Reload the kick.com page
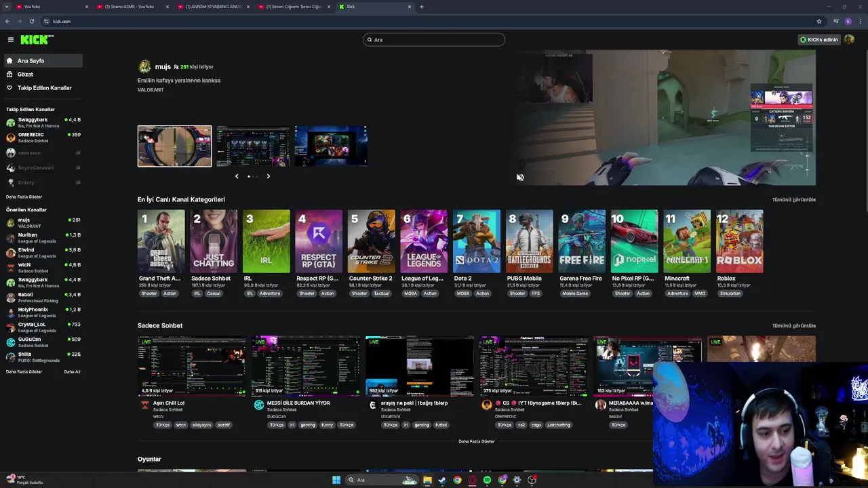 click(x=31, y=21)
